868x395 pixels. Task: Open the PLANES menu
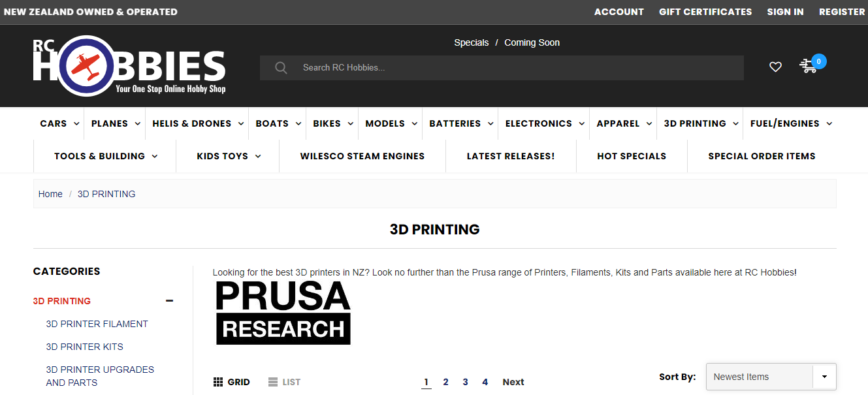pyautogui.click(x=110, y=123)
